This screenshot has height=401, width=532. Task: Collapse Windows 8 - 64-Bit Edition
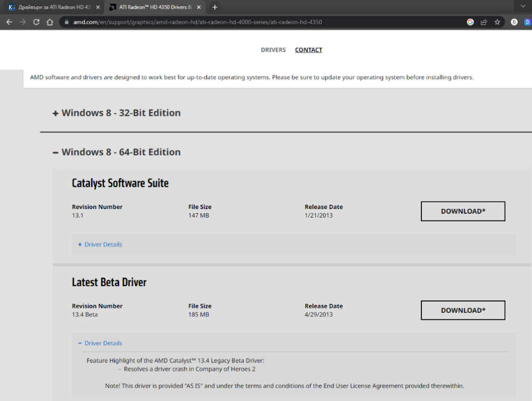click(117, 152)
